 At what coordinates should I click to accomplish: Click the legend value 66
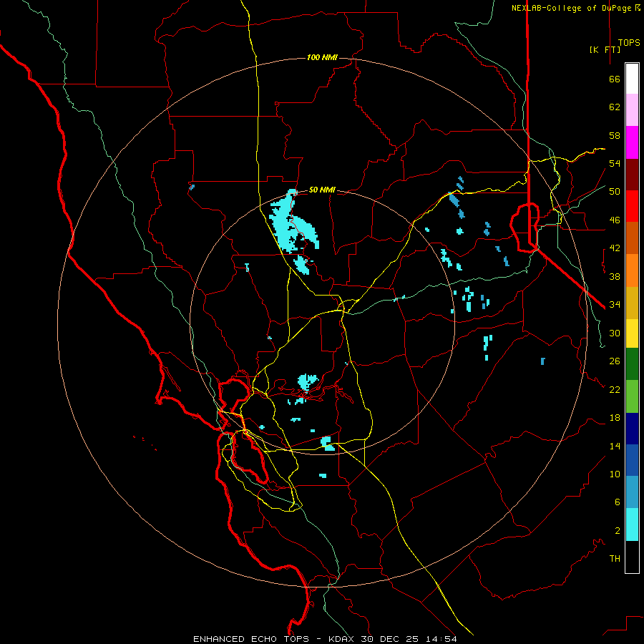tap(615, 79)
